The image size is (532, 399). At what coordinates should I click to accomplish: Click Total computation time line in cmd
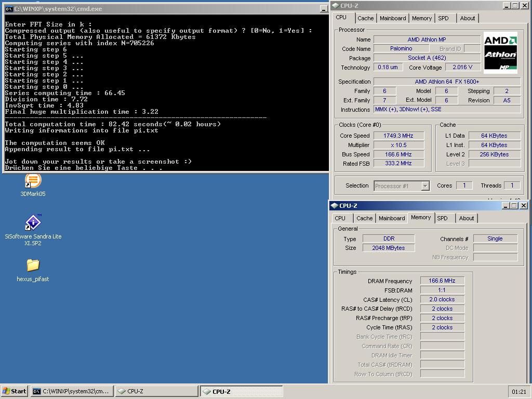(113, 124)
